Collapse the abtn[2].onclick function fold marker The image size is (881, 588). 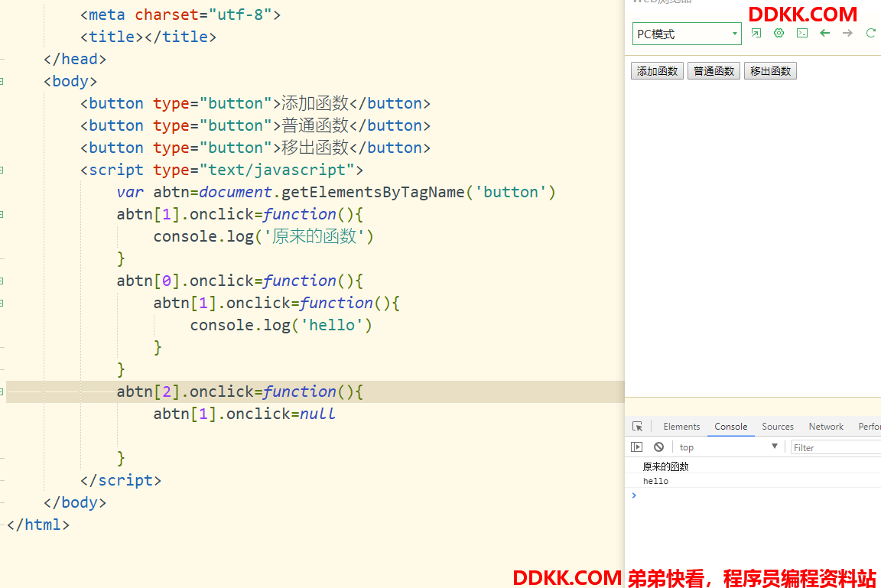(x=2, y=391)
